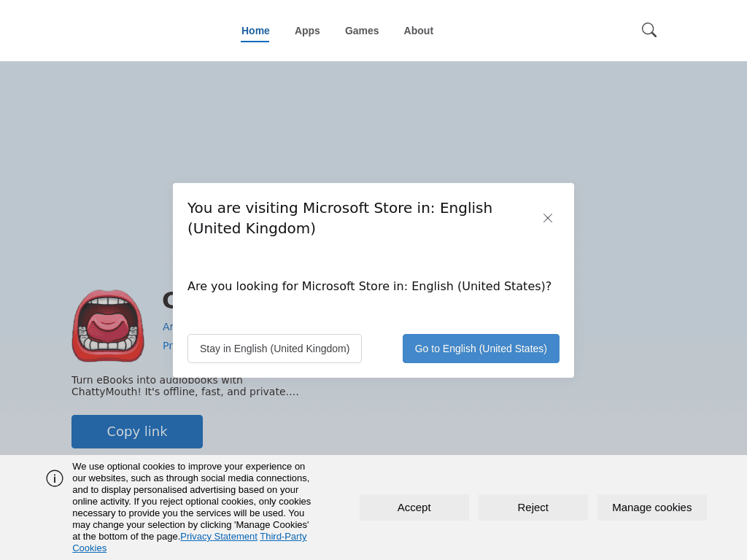Click the ChattyMouth description text
The image size is (747, 560).
(x=185, y=386)
